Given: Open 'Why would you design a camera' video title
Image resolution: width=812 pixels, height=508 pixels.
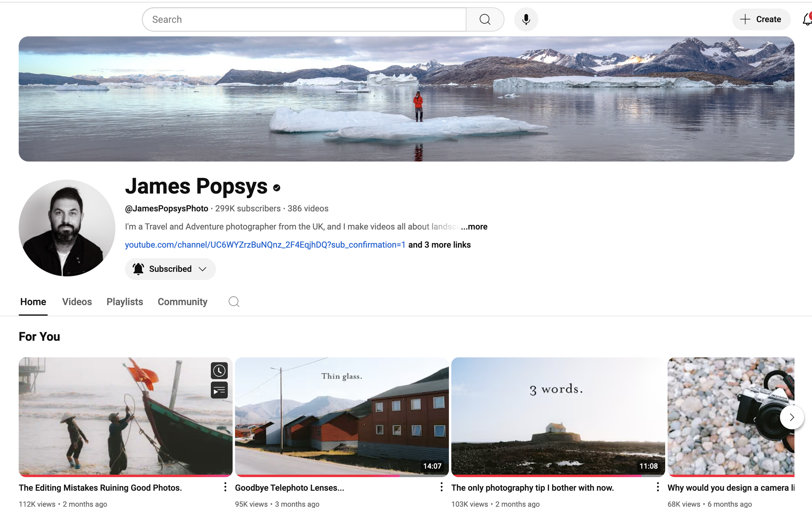Looking at the screenshot, I should [731, 488].
